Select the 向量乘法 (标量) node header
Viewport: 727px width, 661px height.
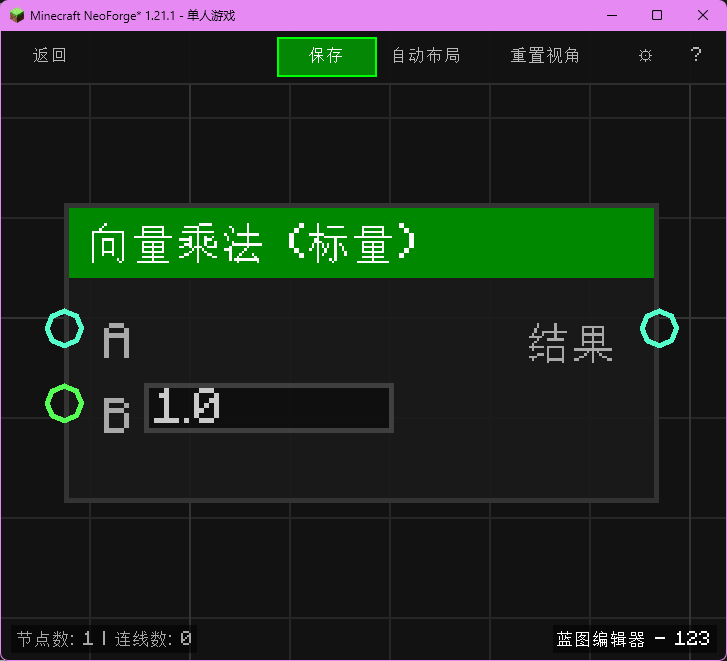[361, 243]
